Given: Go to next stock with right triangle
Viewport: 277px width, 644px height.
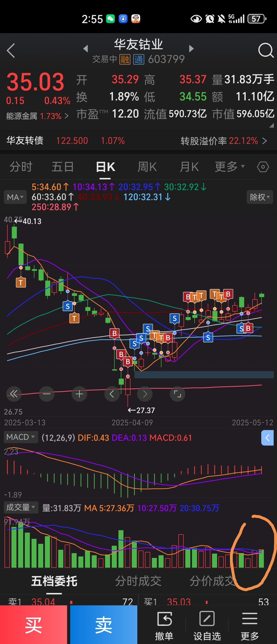Looking at the screenshot, I should point(192,48).
